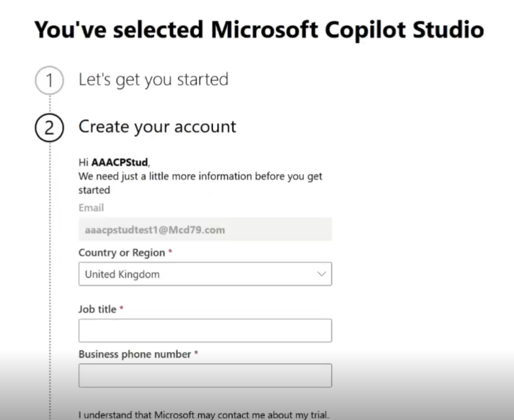The height and width of the screenshot is (420, 514).
Task: Click the "Microsoft may contact me" trial notice
Action: (x=203, y=415)
